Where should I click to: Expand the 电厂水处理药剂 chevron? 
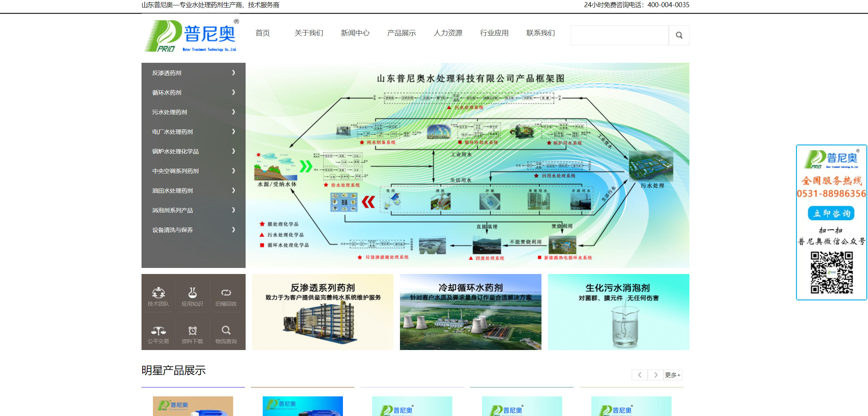tap(233, 132)
